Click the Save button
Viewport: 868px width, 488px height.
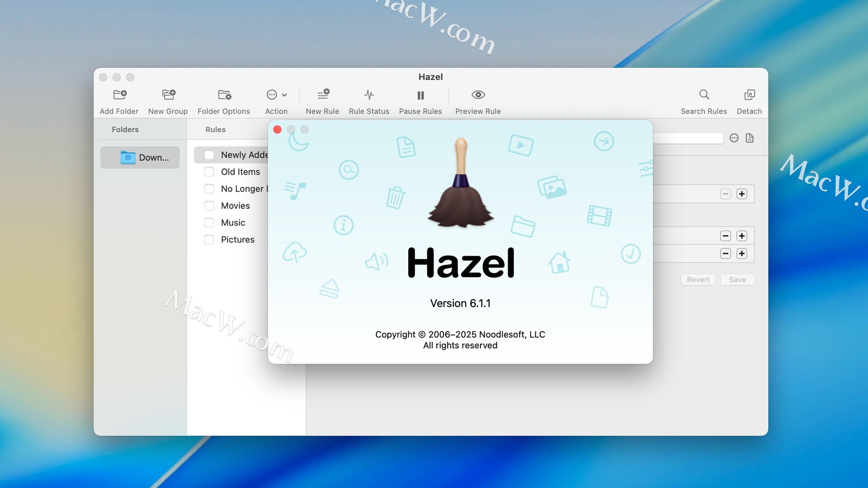pos(737,280)
